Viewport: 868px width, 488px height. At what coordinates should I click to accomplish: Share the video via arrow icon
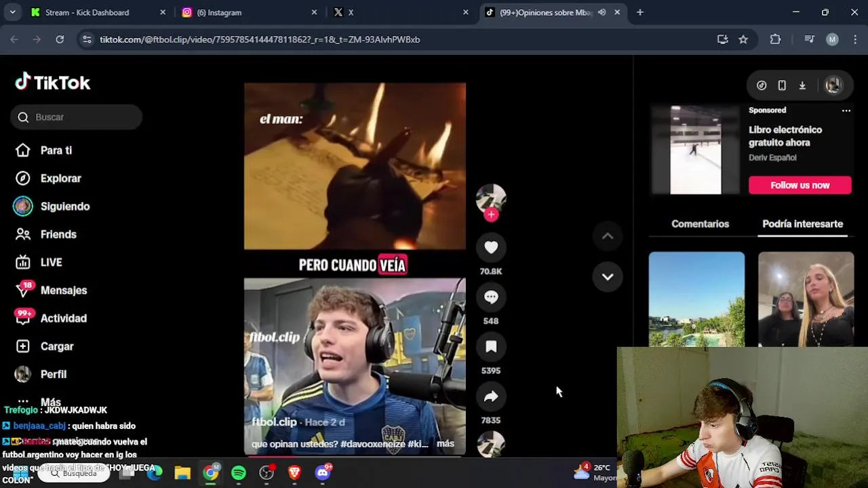point(491,396)
